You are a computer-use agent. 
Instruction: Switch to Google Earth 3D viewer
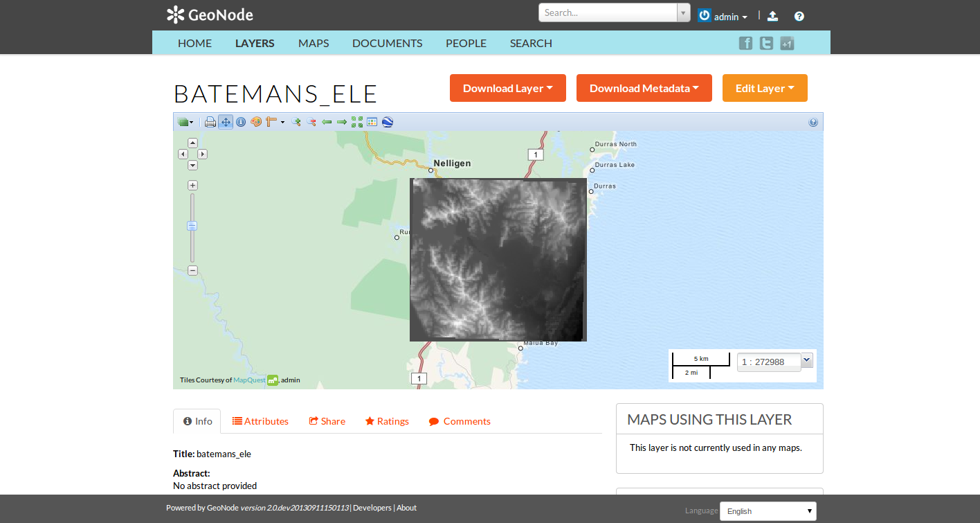coord(388,122)
